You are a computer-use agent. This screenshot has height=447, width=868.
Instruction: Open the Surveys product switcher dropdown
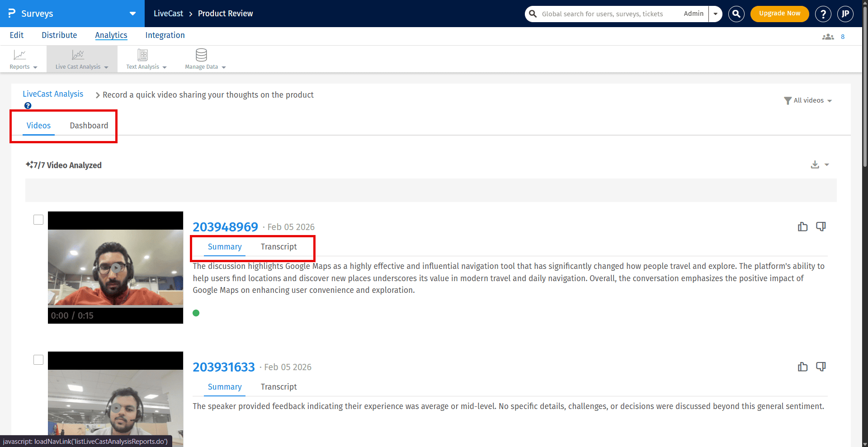pos(132,14)
